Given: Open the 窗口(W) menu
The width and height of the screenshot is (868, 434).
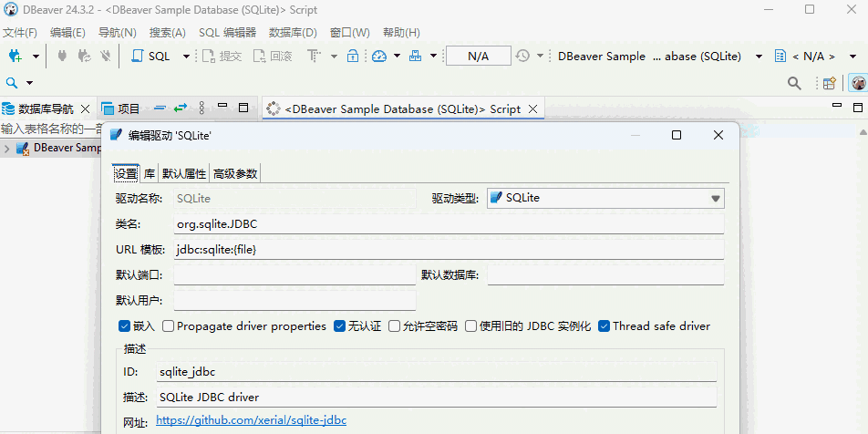Looking at the screenshot, I should 350,33.
